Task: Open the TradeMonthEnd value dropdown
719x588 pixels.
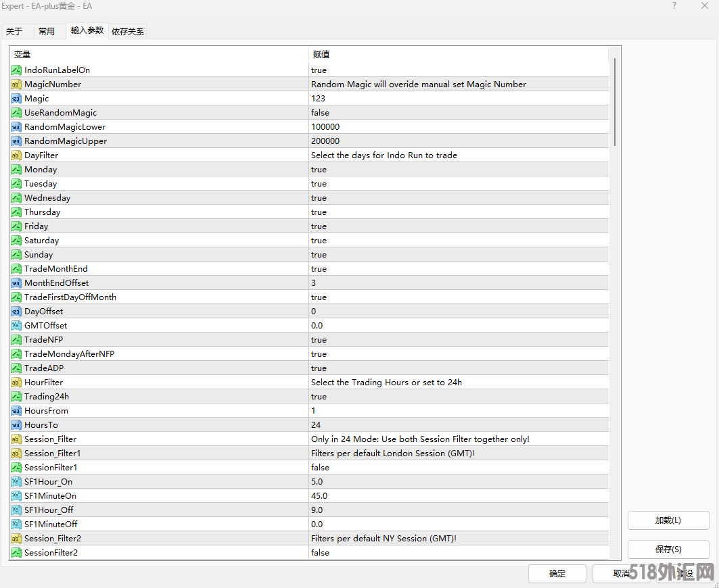Action: 458,269
